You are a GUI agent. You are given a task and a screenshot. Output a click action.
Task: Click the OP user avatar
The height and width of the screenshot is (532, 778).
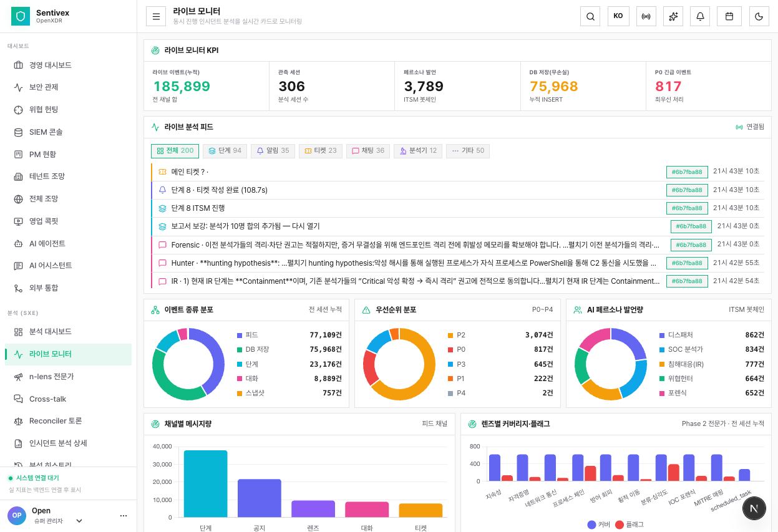click(x=17, y=516)
